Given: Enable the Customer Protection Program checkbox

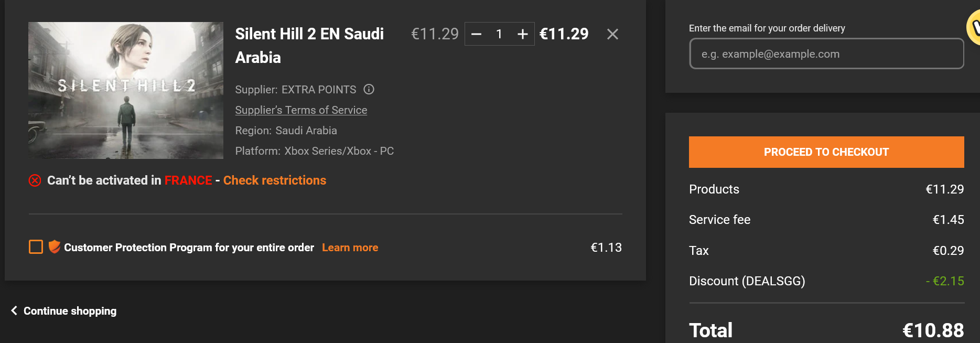Looking at the screenshot, I should [x=36, y=246].
